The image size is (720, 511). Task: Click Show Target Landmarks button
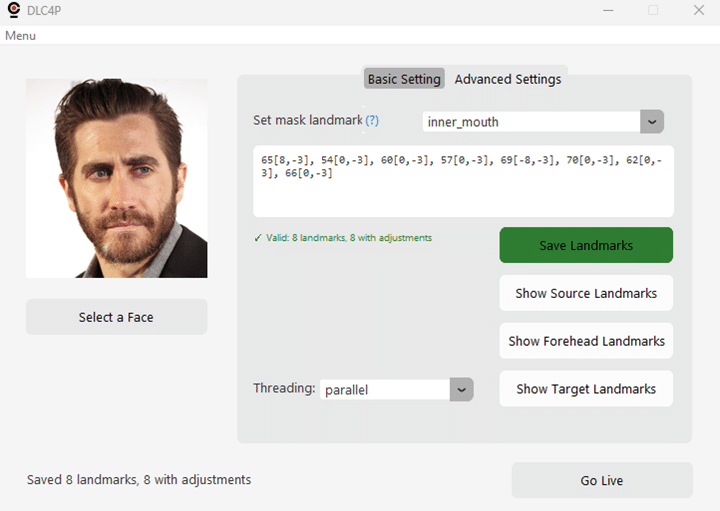586,388
